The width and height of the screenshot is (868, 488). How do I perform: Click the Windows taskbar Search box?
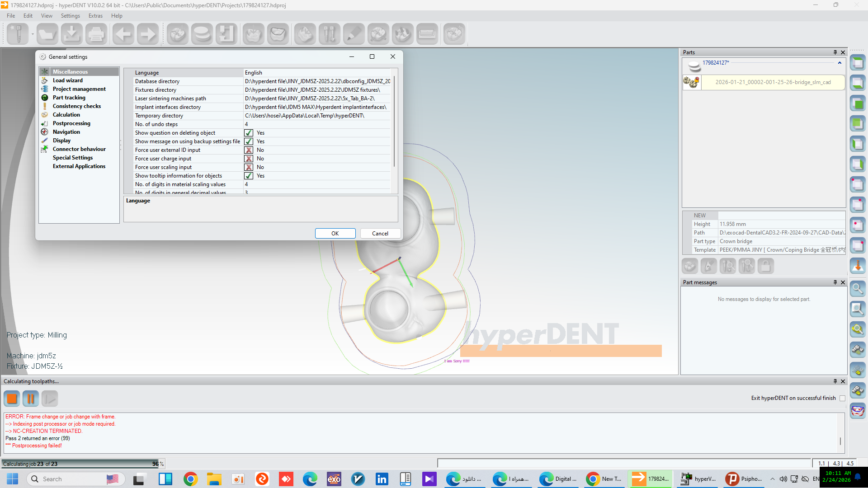[x=75, y=479]
